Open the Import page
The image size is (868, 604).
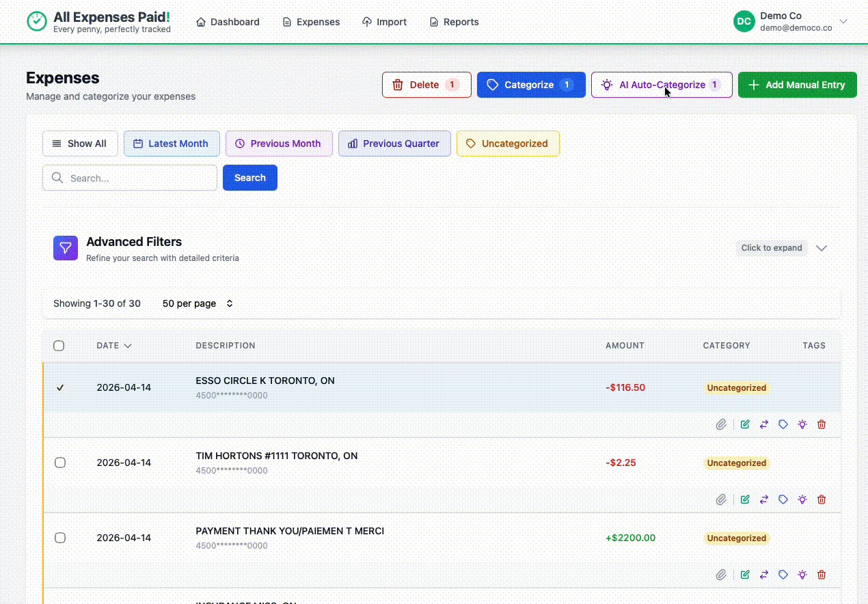pos(384,22)
